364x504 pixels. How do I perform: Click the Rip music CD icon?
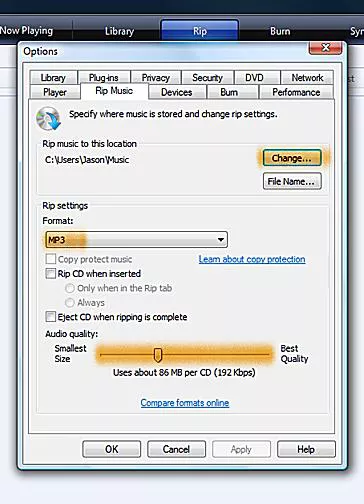click(x=49, y=118)
